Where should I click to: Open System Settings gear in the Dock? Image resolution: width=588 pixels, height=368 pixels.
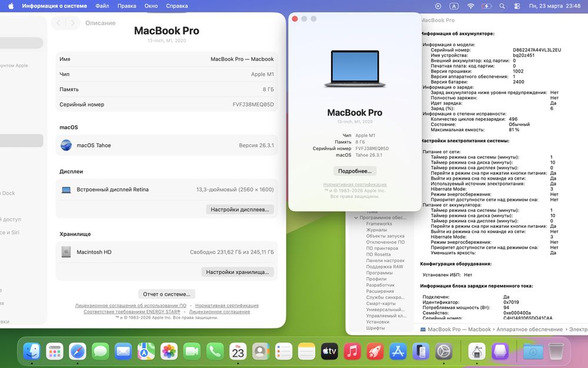pyautogui.click(x=443, y=352)
